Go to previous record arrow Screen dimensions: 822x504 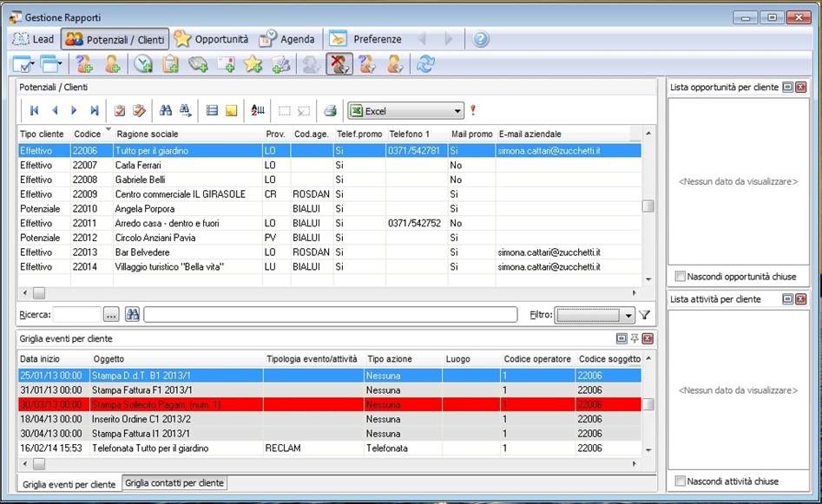tap(55, 110)
